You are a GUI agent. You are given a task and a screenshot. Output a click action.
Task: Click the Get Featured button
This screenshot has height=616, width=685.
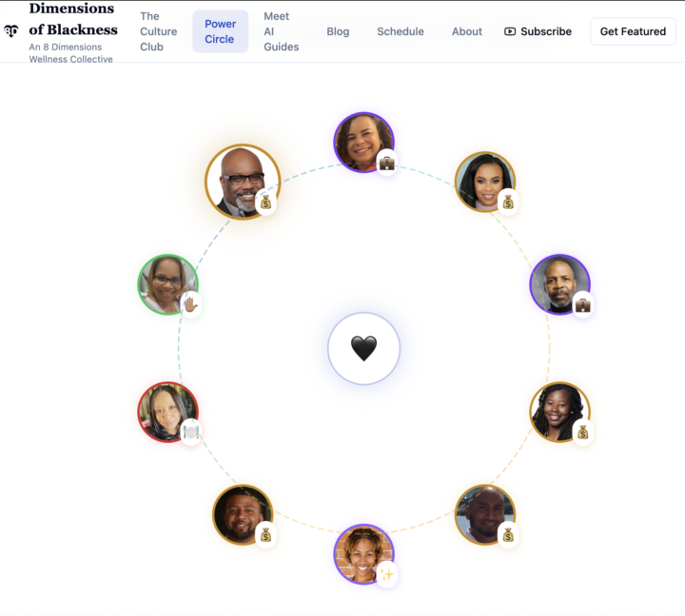[633, 31]
